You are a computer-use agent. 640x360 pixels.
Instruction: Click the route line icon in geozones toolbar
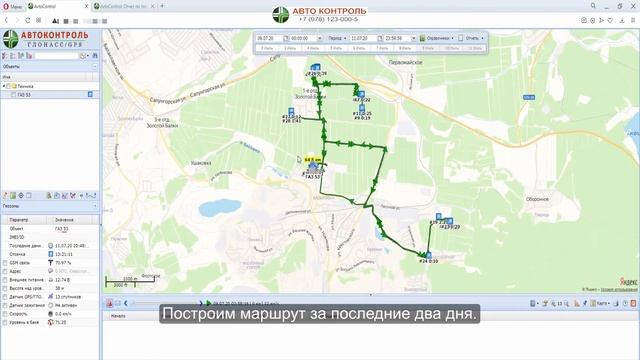point(91,196)
